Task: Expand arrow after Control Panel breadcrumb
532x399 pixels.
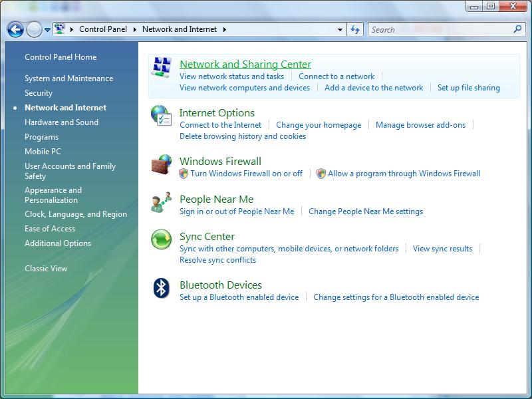Action: [x=135, y=29]
